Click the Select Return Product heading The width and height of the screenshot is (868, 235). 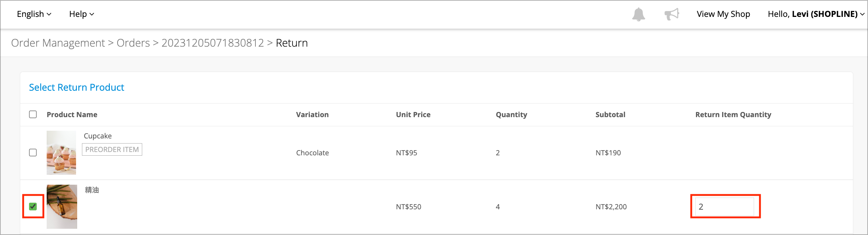point(76,87)
